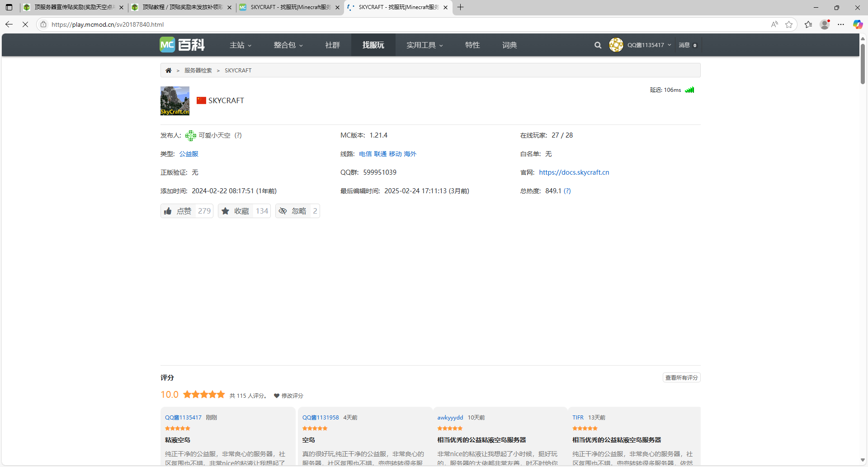Favorite the server with 收藏 button
868x467 pixels.
coord(244,211)
